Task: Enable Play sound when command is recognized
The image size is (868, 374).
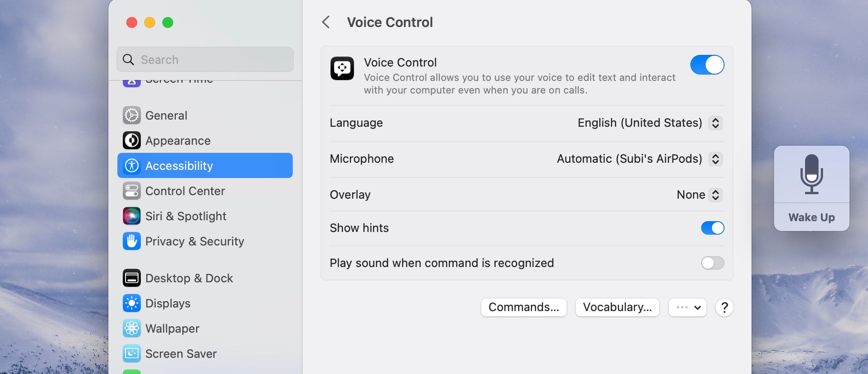Action: 712,263
